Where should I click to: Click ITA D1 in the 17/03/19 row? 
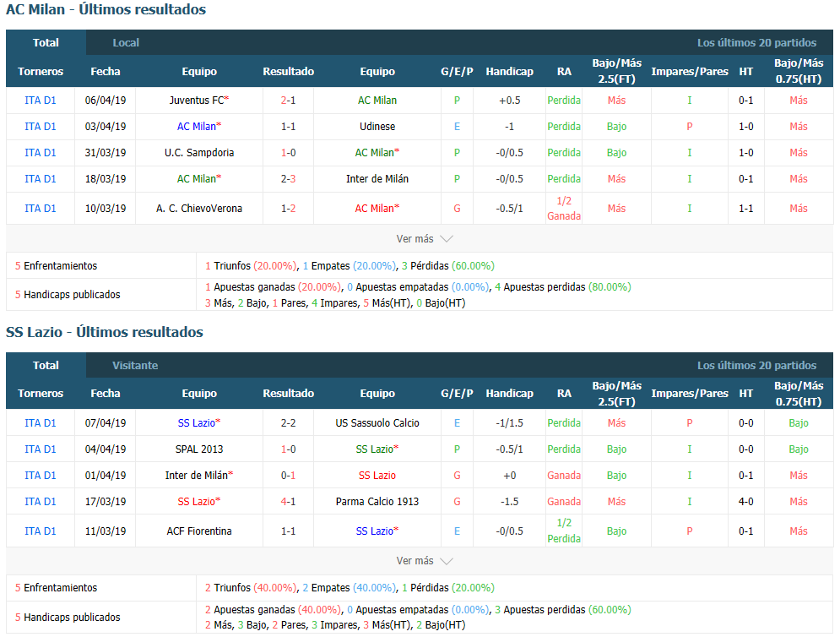pos(41,502)
